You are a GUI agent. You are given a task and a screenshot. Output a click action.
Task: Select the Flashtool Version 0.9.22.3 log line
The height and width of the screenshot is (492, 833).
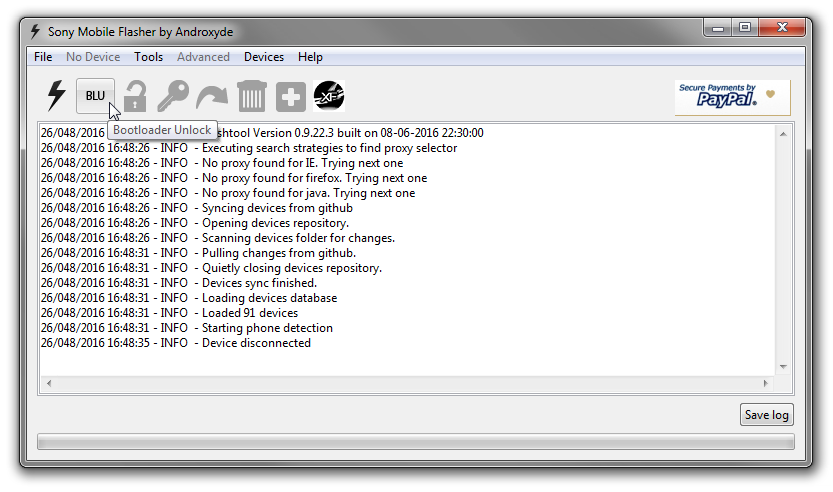coord(262,133)
